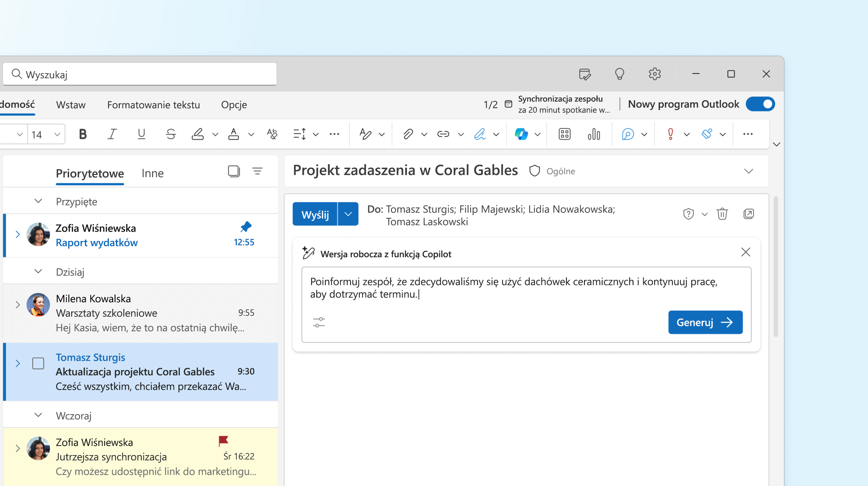The width and height of the screenshot is (868, 486).
Task: Open the styles pen tool
Action: pyautogui.click(x=366, y=134)
